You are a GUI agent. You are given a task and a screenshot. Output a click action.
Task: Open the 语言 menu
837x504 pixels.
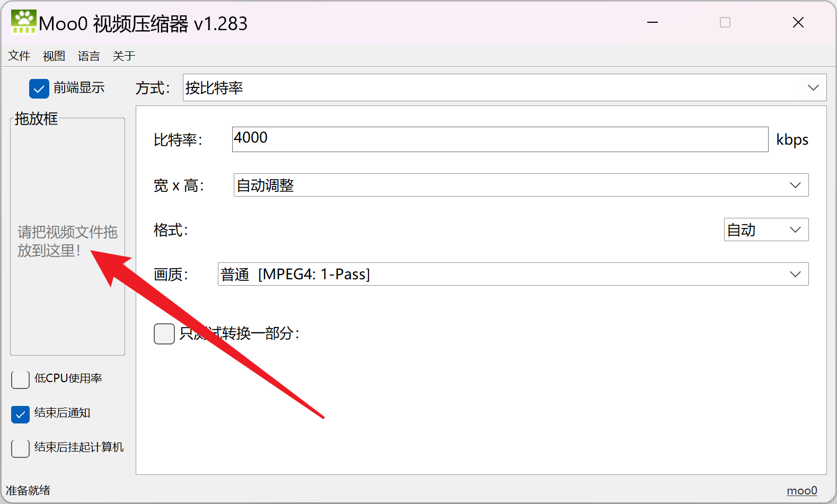pyautogui.click(x=89, y=56)
